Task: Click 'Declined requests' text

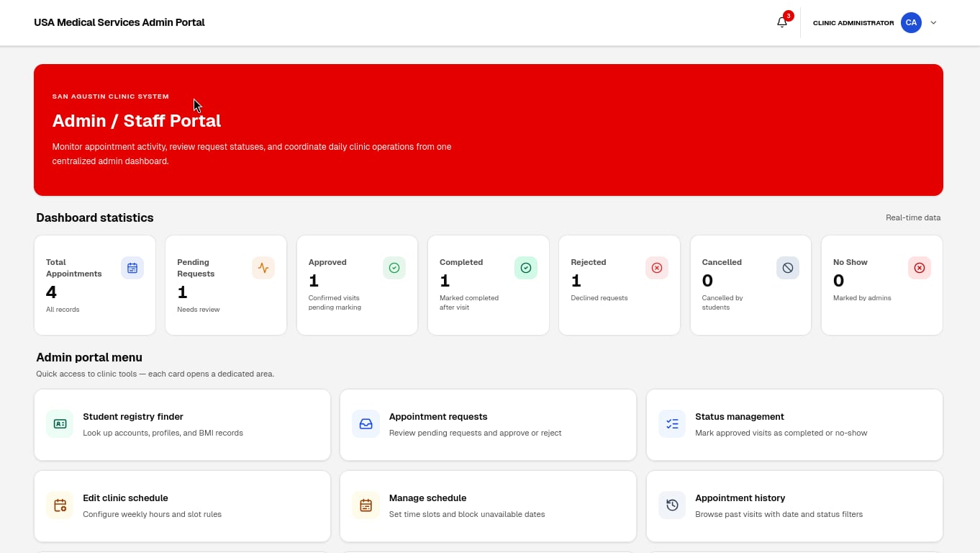Action: (599, 298)
